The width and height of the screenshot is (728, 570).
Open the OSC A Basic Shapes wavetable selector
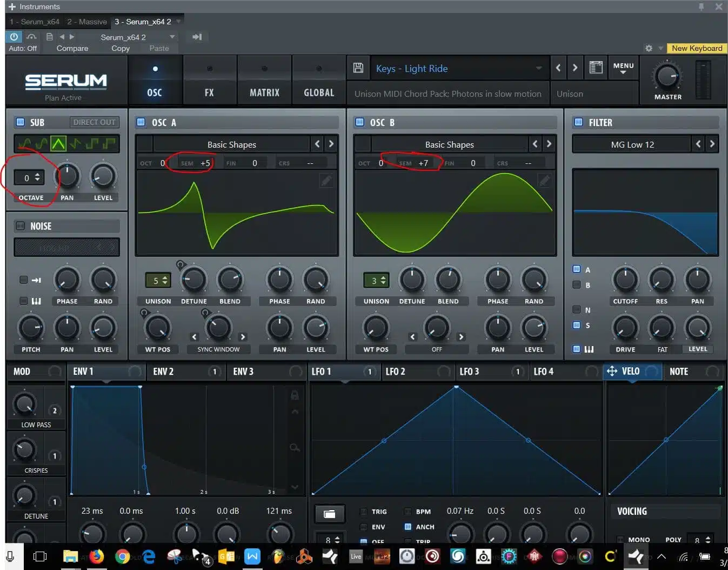pos(231,144)
